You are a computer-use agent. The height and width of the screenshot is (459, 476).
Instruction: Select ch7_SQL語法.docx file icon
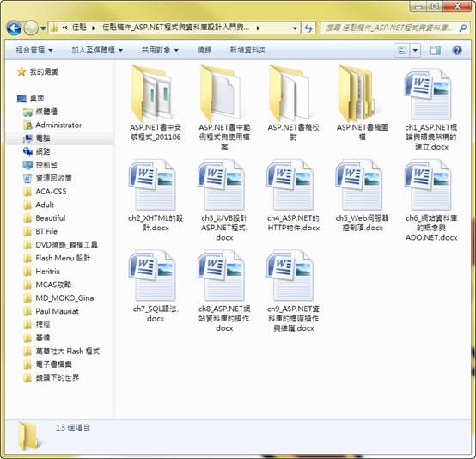[x=152, y=276]
